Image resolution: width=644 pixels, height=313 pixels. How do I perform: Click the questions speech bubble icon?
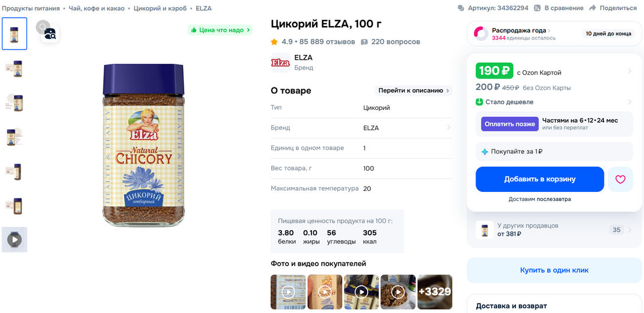[364, 42]
